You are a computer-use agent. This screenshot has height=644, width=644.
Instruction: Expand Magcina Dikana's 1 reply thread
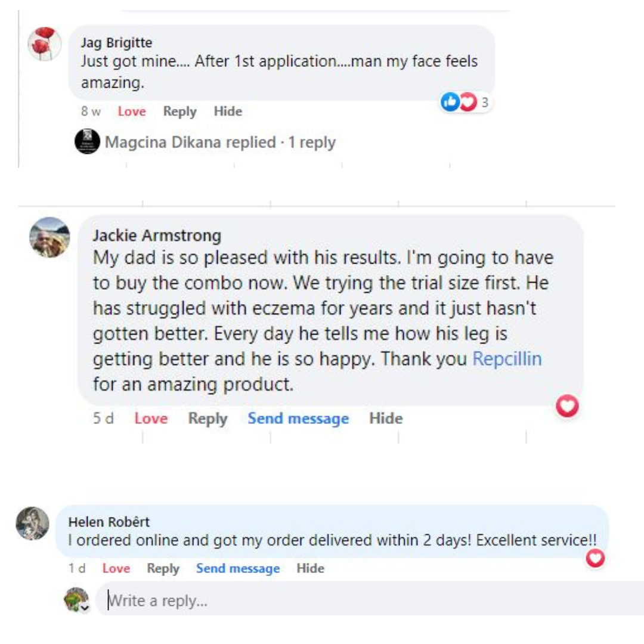pos(220,143)
